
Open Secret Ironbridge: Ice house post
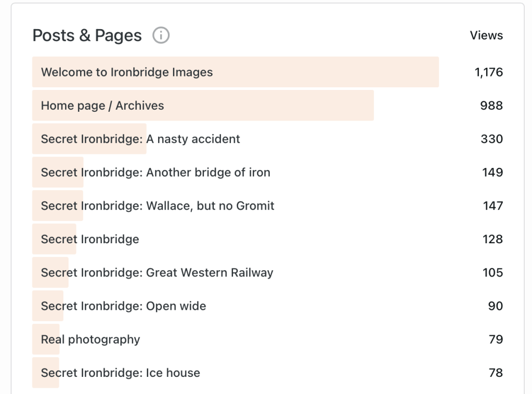point(121,373)
